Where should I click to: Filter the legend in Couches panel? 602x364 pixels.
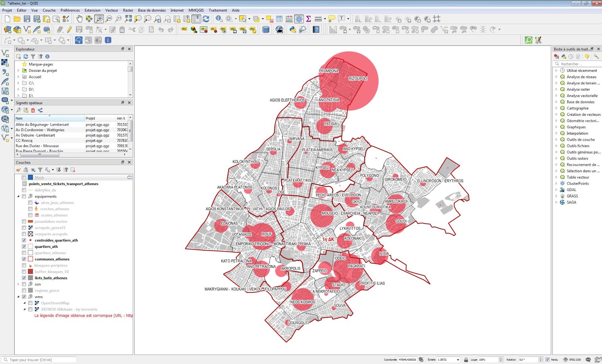click(x=40, y=170)
